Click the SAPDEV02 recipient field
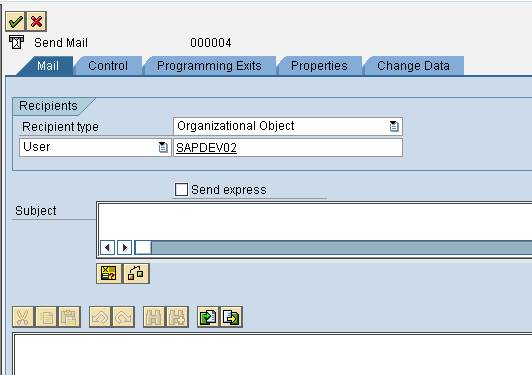The width and height of the screenshot is (532, 375). pyautogui.click(x=288, y=148)
